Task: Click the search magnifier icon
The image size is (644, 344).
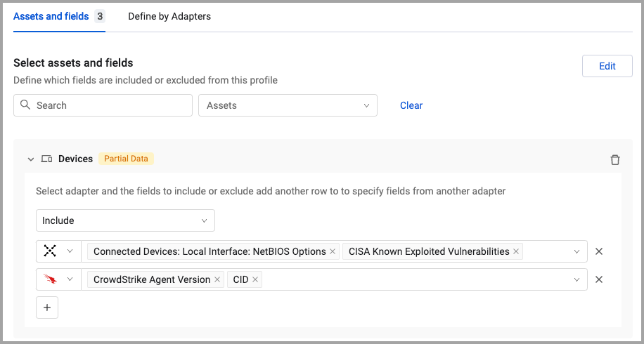Action: (25, 105)
